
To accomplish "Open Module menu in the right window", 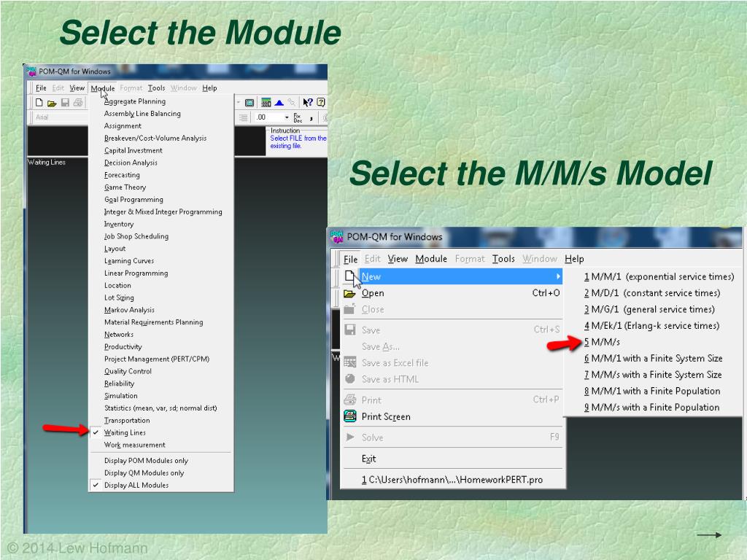I will pos(431,259).
